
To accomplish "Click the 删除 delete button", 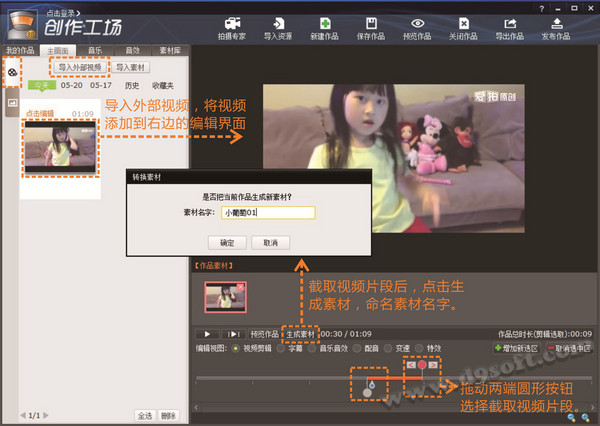I will click(x=168, y=416).
